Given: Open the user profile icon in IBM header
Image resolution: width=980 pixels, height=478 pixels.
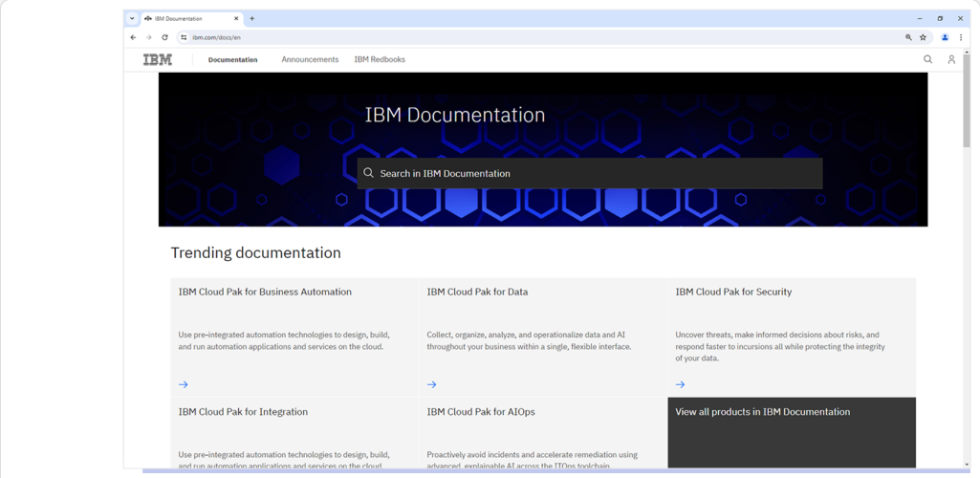Looking at the screenshot, I should (x=951, y=59).
